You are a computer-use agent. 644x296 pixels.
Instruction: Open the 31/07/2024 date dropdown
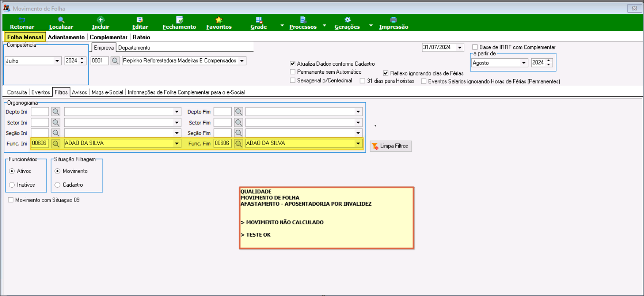pos(460,47)
